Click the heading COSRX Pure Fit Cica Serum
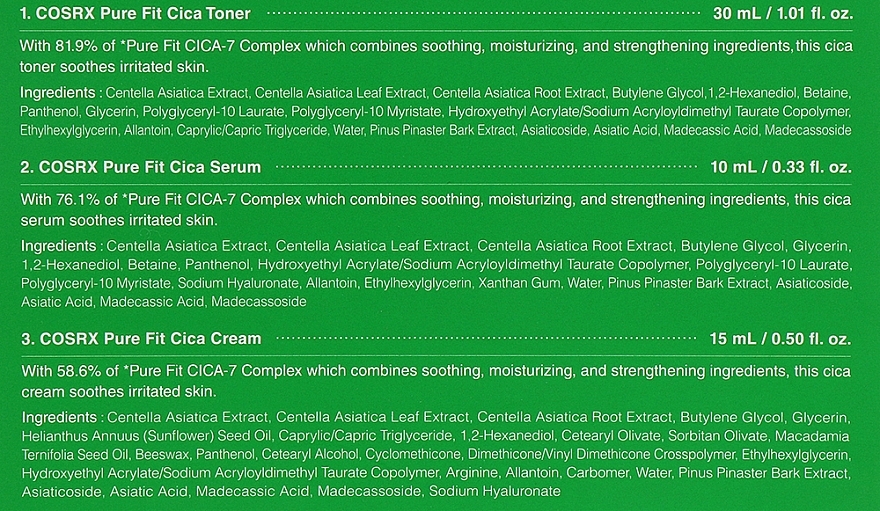 [x=150, y=167]
